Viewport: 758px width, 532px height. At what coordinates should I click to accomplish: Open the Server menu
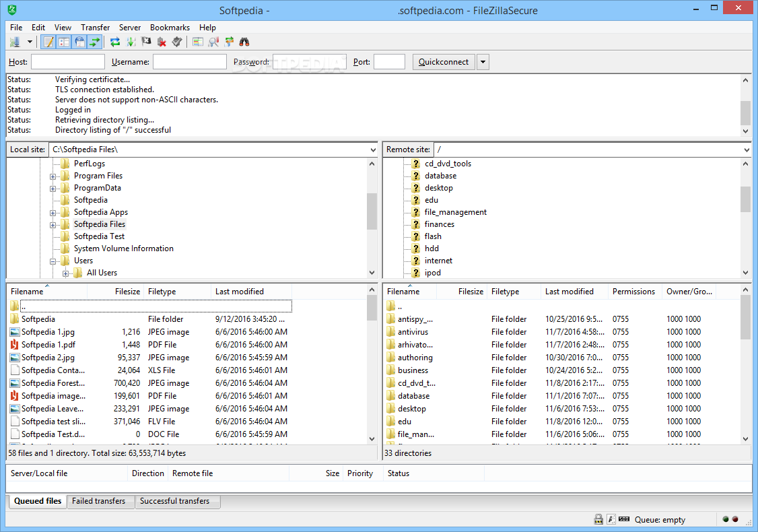click(x=129, y=28)
